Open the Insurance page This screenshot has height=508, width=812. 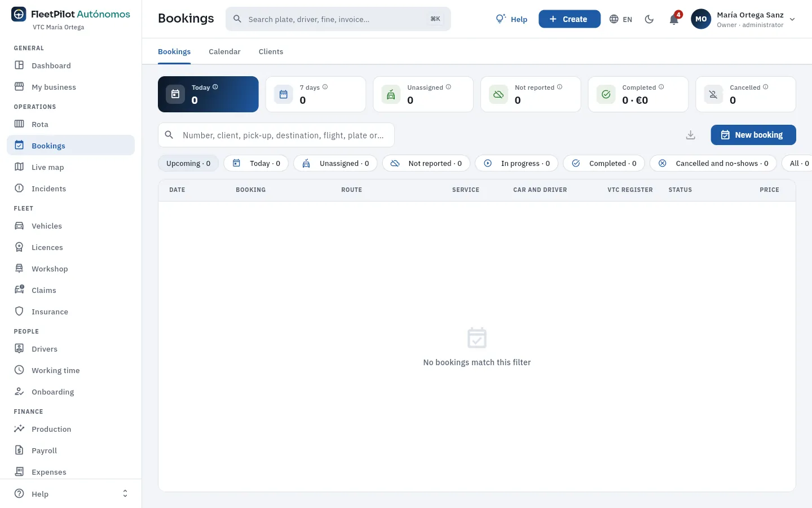pos(70,312)
